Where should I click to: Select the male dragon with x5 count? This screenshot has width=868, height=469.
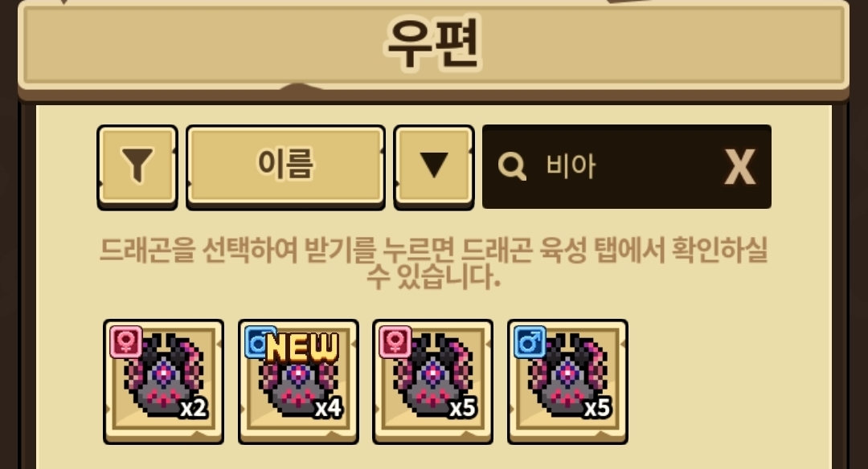click(x=567, y=381)
